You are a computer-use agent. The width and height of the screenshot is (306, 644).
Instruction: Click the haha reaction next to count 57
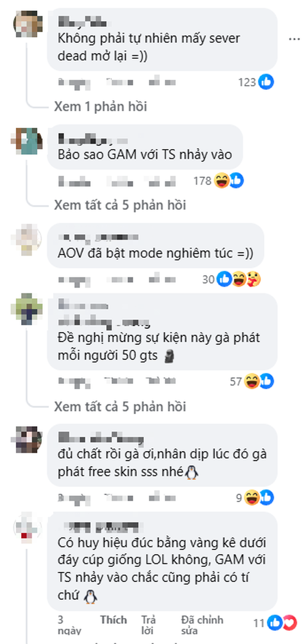tap(251, 382)
